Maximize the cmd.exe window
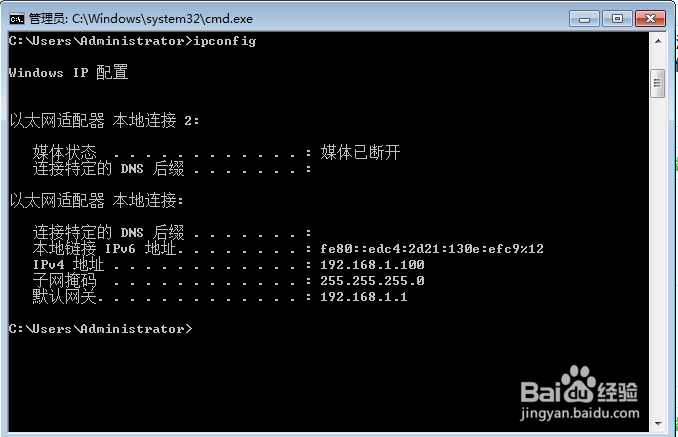Image resolution: width=678 pixels, height=437 pixels. coord(617,19)
